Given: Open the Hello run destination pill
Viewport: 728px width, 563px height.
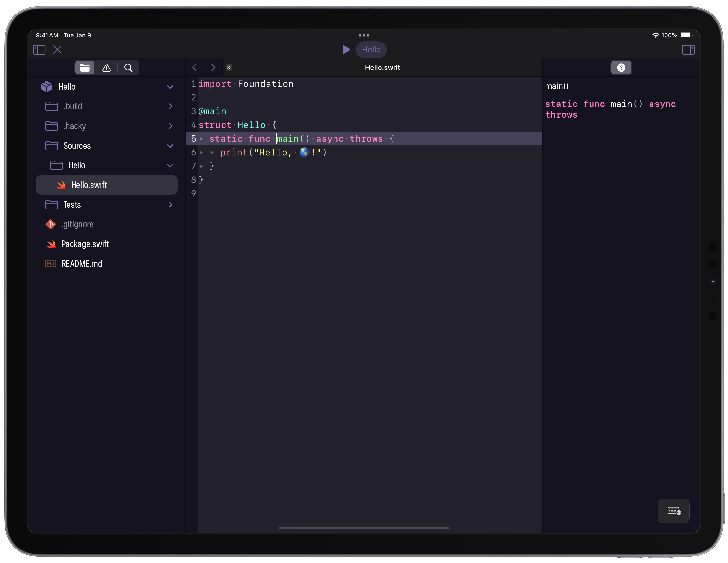Looking at the screenshot, I should click(x=371, y=49).
